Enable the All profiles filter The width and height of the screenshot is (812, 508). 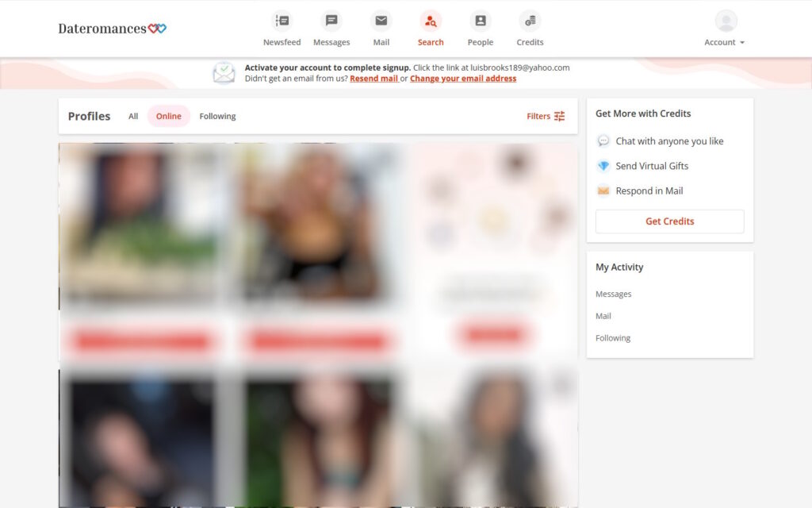(x=132, y=116)
